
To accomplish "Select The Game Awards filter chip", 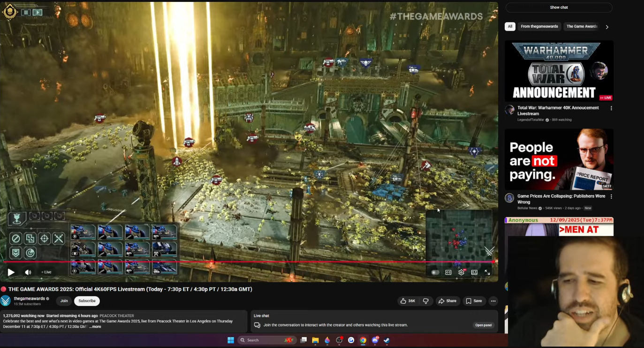I will pyautogui.click(x=582, y=27).
